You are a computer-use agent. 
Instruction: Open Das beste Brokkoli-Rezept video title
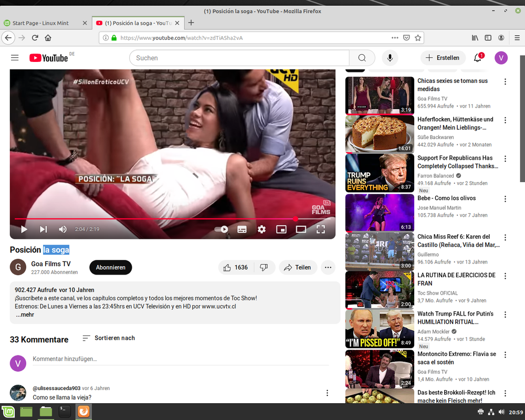456,396
